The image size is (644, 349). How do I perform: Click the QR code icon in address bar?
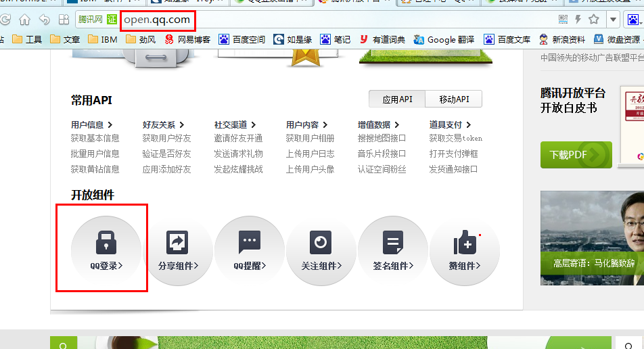(563, 20)
